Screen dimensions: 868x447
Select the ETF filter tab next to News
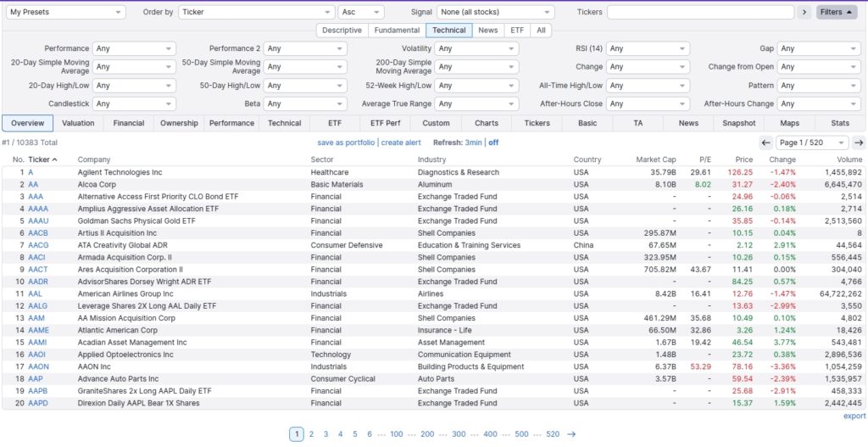[517, 31]
